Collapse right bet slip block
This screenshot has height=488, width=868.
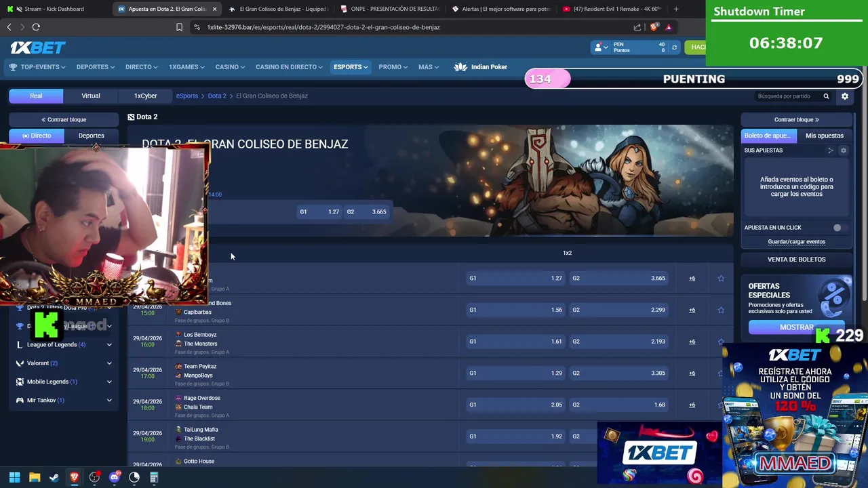click(x=796, y=120)
